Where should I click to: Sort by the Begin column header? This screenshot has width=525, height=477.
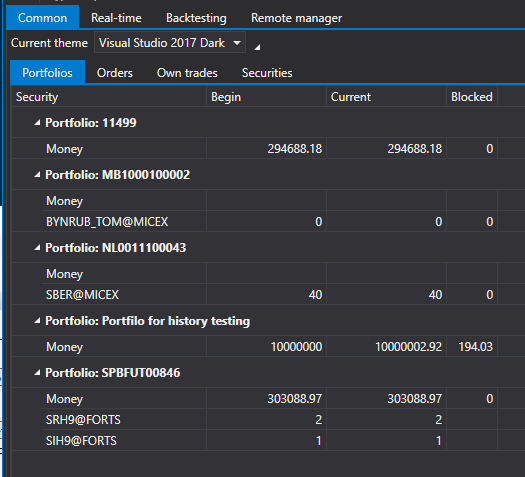pyautogui.click(x=266, y=97)
